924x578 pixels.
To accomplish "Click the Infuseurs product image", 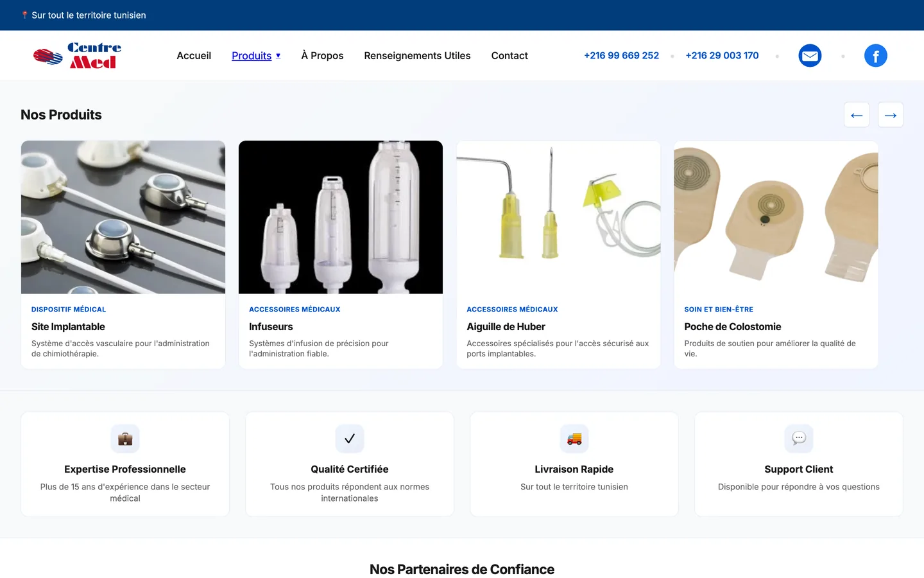I will (x=341, y=217).
